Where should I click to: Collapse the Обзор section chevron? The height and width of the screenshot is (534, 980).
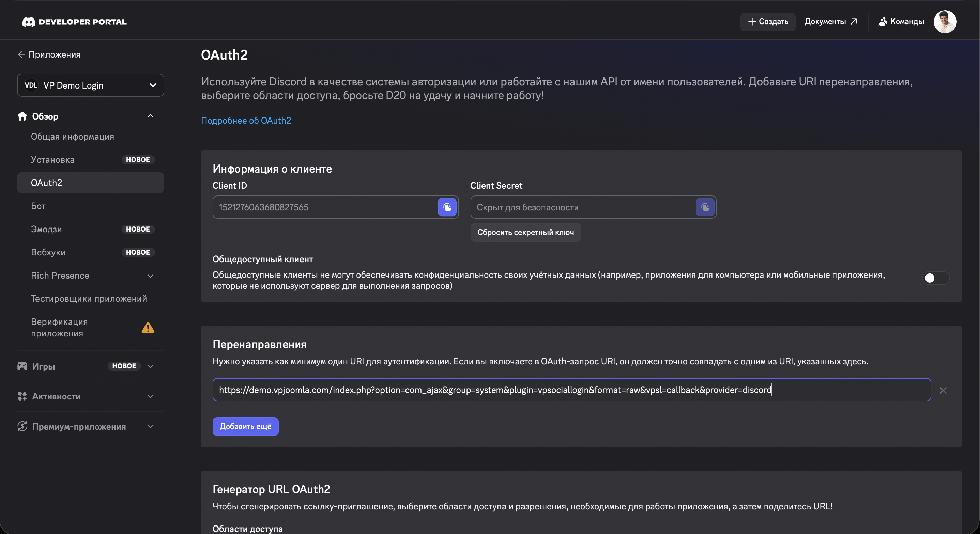(x=151, y=116)
